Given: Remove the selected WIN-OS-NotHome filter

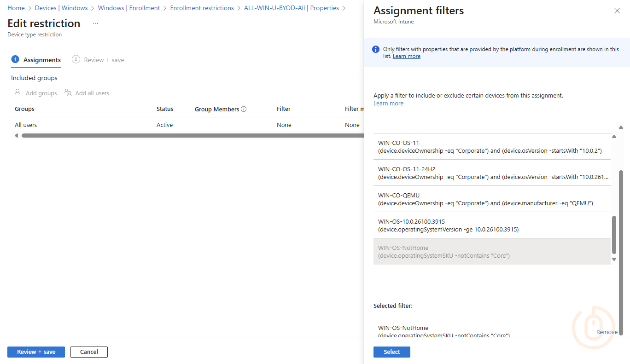Looking at the screenshot, I should click(607, 332).
